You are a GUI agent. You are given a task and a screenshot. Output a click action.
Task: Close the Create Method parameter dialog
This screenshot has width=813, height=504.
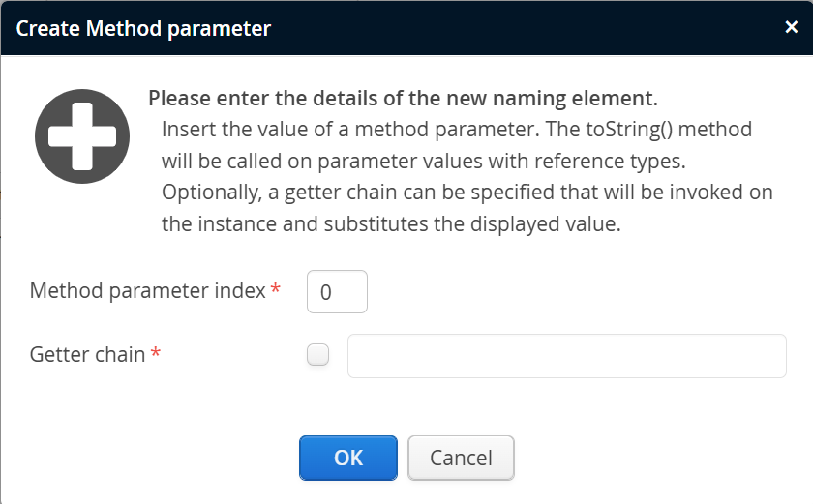tap(791, 27)
